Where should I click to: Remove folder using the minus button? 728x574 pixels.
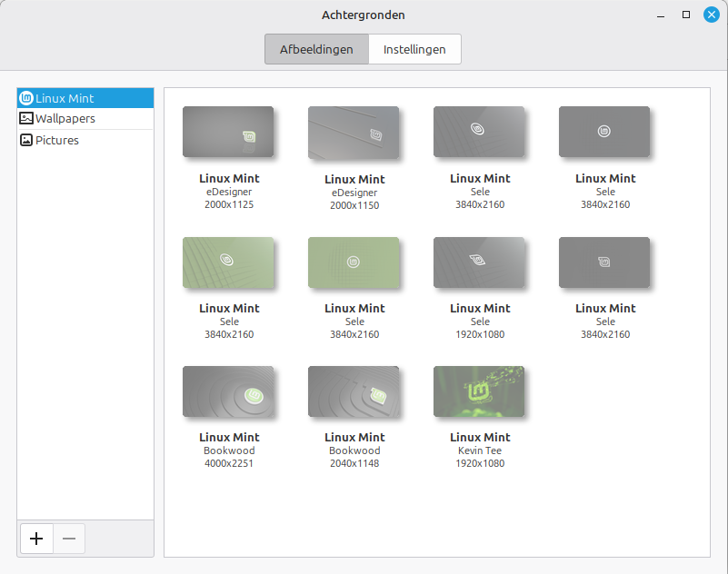pyautogui.click(x=69, y=539)
